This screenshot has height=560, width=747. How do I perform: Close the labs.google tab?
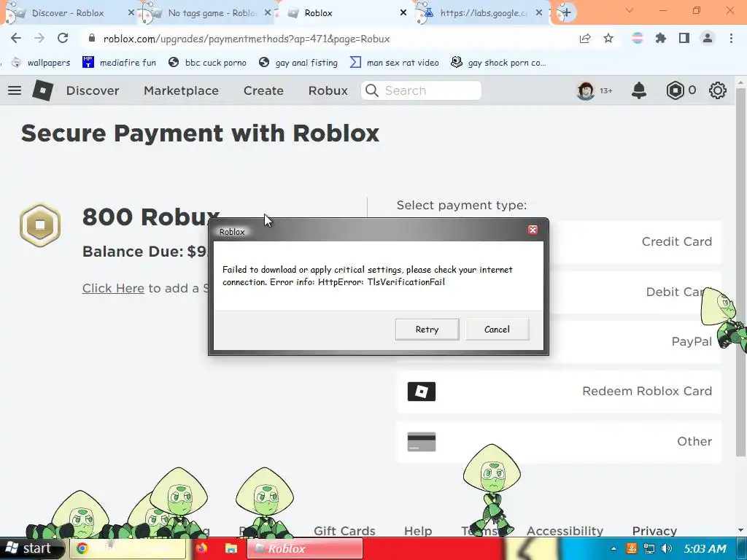pos(539,13)
